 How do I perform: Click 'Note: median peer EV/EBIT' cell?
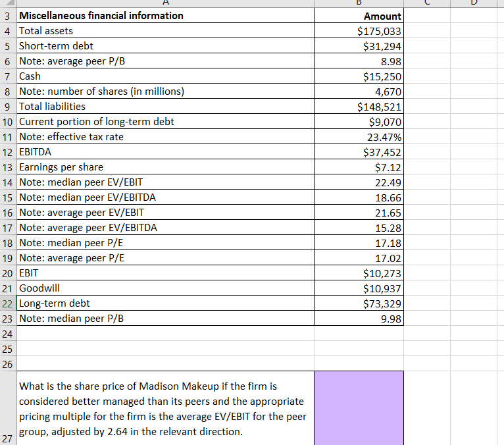[165, 182]
